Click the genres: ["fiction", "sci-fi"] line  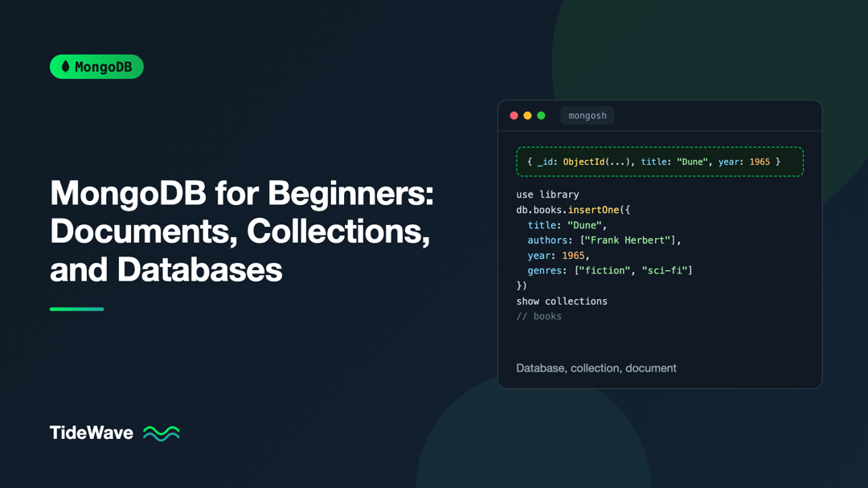point(610,270)
